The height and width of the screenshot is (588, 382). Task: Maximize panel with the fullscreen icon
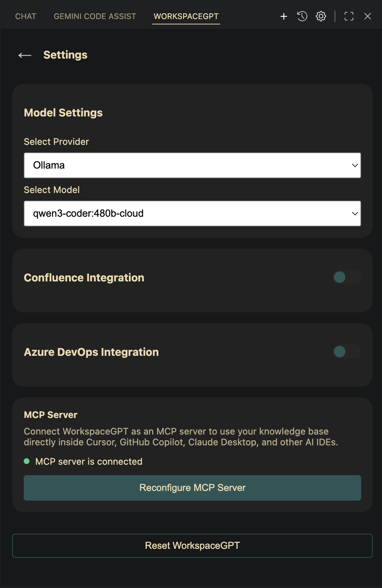(349, 16)
